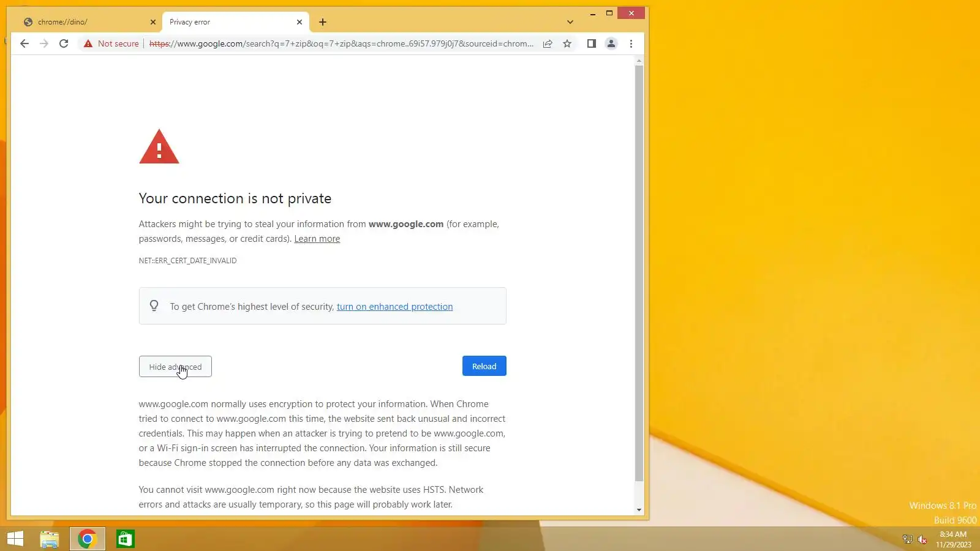The height and width of the screenshot is (551, 980).
Task: Open the share this page icon
Action: point(548,43)
